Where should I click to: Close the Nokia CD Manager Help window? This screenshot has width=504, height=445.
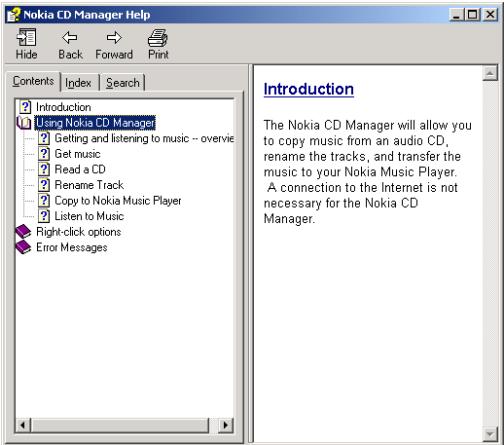490,15
